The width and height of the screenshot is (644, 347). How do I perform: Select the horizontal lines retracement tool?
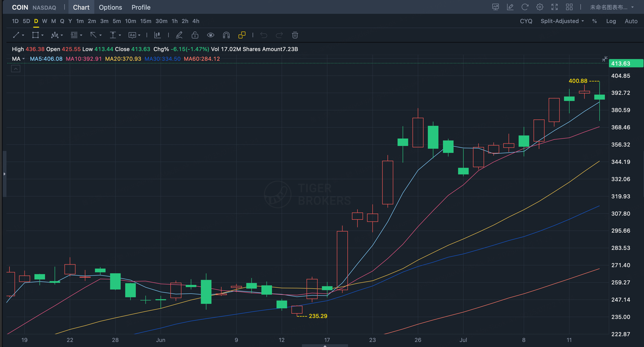pyautogui.click(x=74, y=35)
